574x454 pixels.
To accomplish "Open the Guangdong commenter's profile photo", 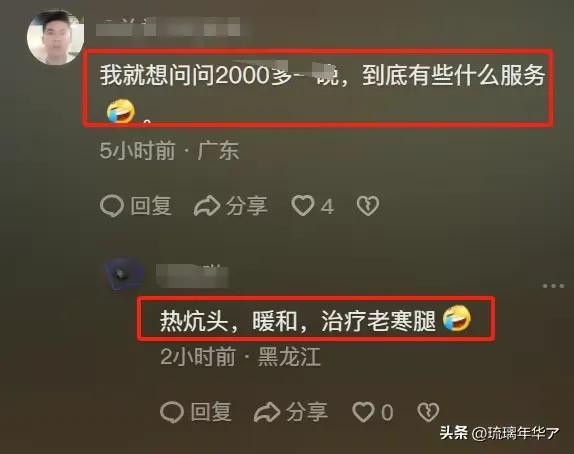I will pos(55,37).
